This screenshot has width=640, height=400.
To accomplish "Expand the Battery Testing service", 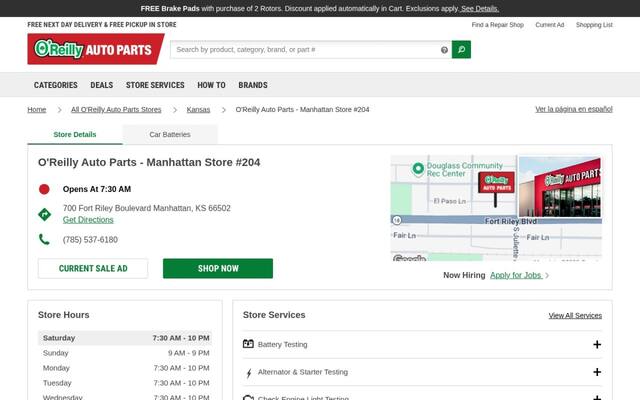I will [597, 344].
